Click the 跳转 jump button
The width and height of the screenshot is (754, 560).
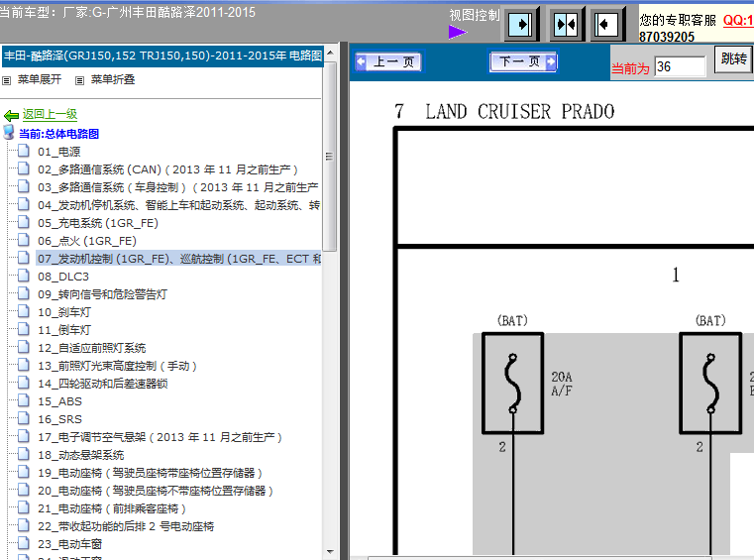coord(733,59)
